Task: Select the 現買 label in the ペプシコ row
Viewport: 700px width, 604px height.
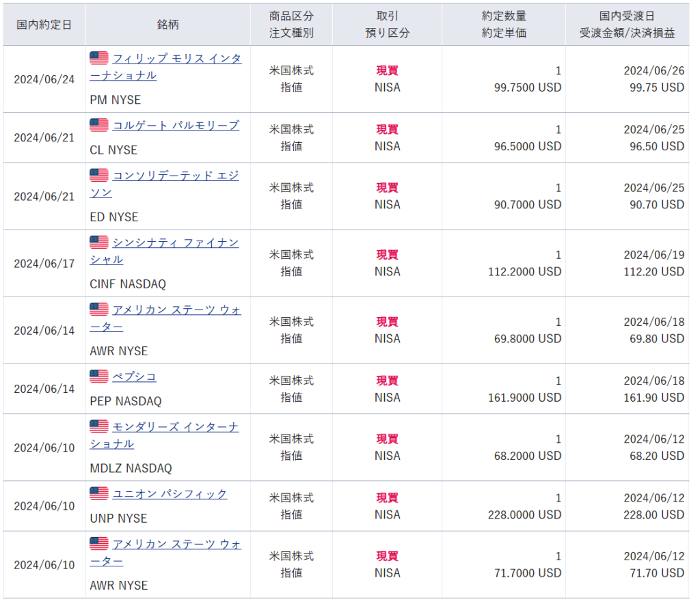Action: [387, 381]
